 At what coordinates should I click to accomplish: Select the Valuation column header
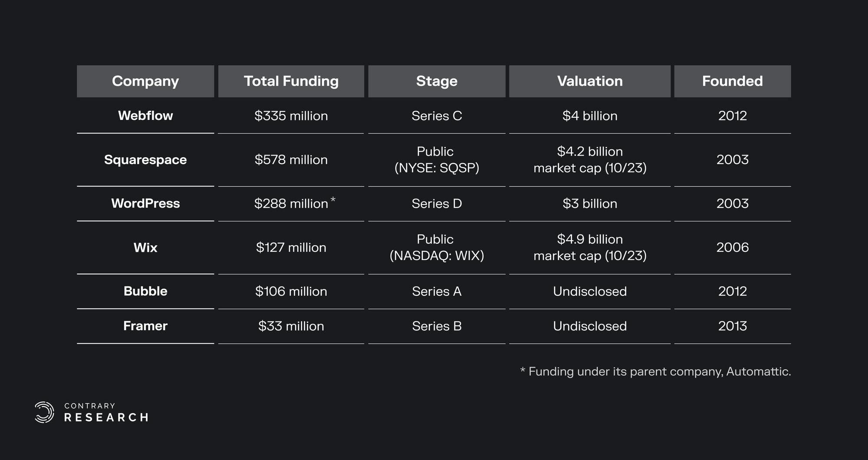tap(589, 81)
